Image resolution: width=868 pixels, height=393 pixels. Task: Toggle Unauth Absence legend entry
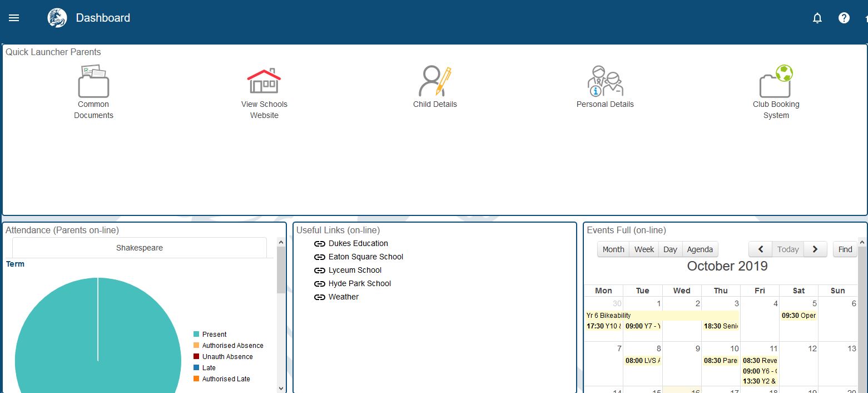click(x=223, y=357)
